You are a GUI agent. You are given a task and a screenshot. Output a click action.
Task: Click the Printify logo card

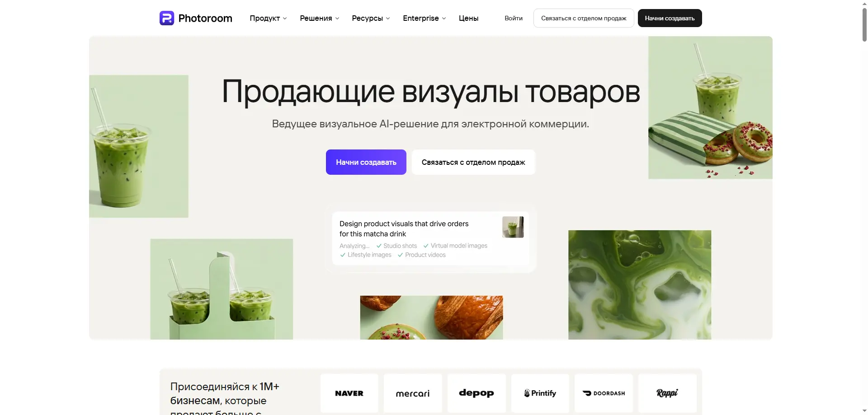click(x=540, y=393)
